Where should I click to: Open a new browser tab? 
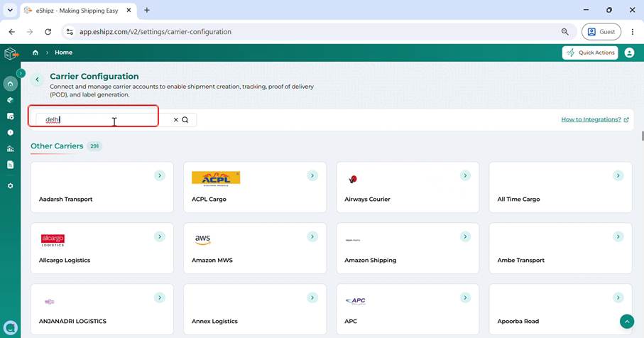[x=147, y=10]
